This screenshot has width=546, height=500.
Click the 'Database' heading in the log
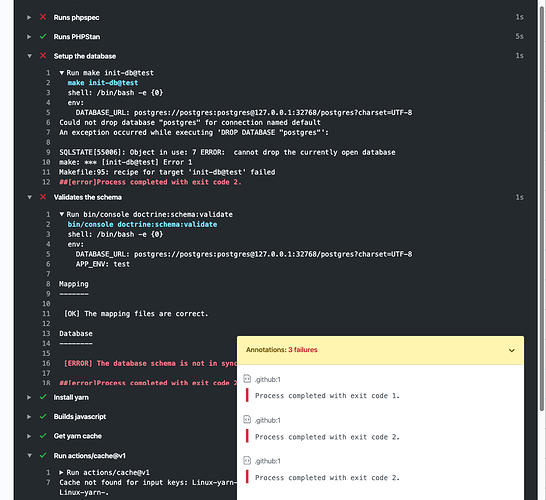pyautogui.click(x=76, y=334)
